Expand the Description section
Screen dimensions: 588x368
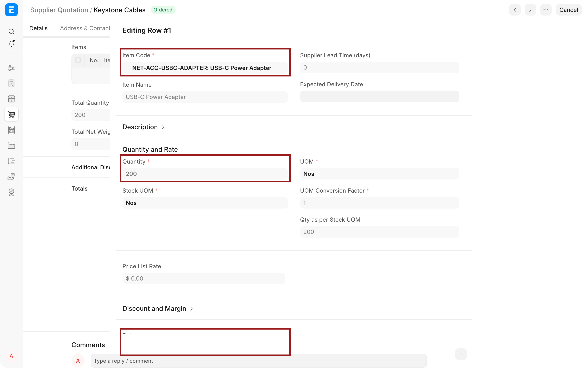pyautogui.click(x=144, y=127)
